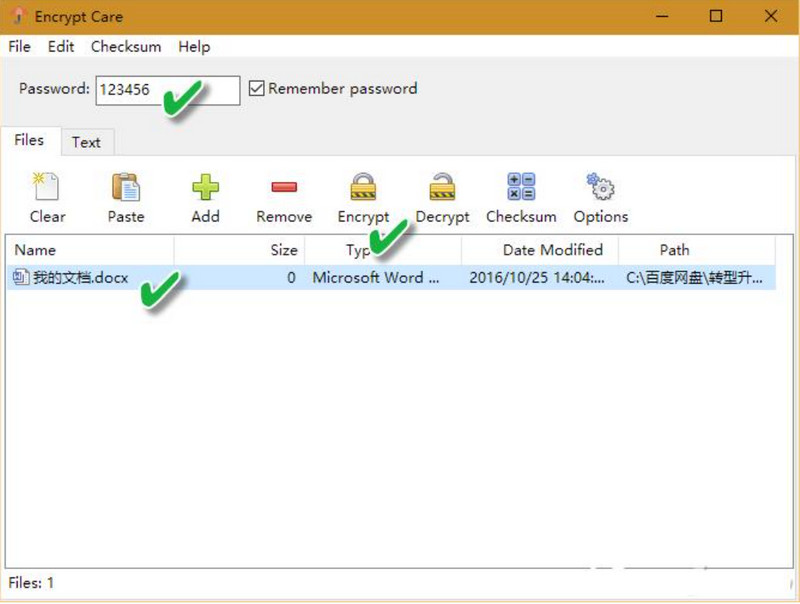The height and width of the screenshot is (604, 800).
Task: Open the Edit menu
Action: coord(61,46)
